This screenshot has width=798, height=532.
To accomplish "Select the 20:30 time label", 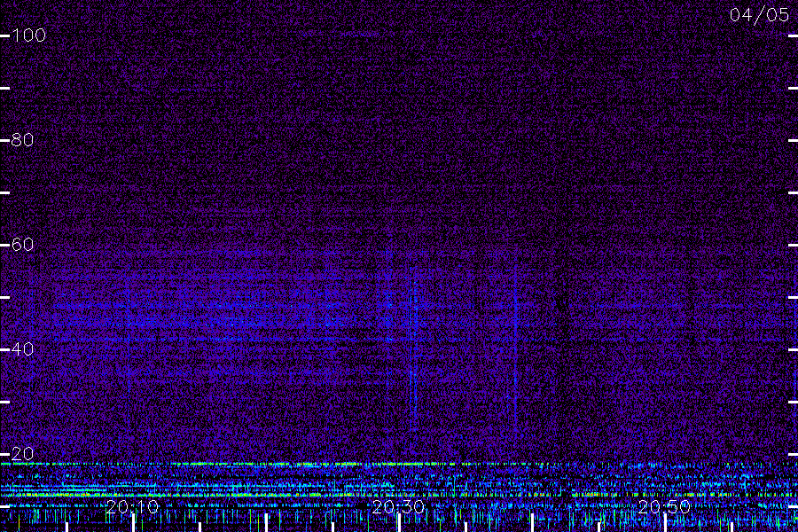I will pyautogui.click(x=398, y=506).
